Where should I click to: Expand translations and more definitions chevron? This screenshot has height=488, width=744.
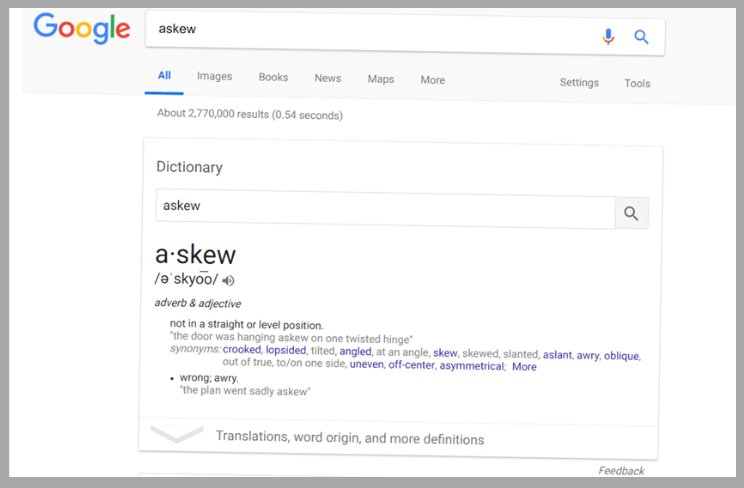click(x=176, y=435)
